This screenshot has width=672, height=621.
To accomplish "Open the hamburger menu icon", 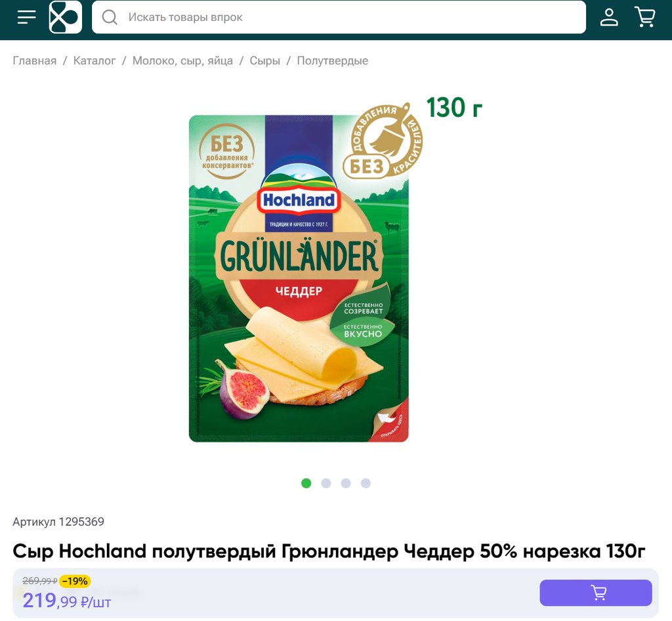I will (x=26, y=17).
